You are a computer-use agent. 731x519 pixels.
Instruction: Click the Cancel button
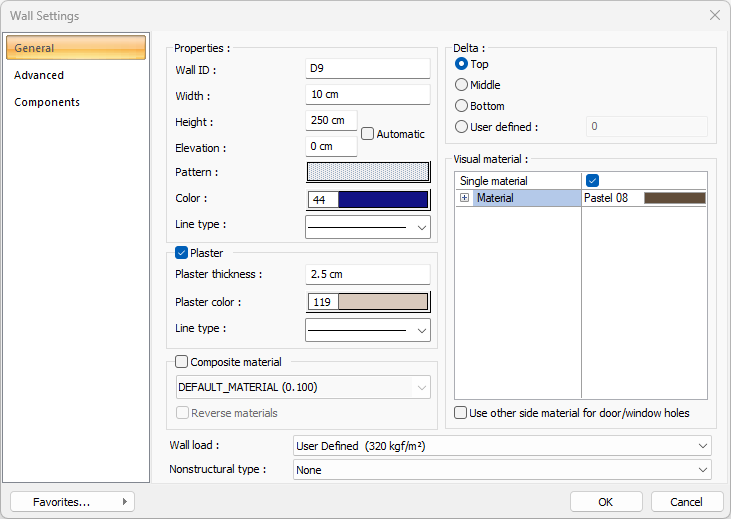click(x=686, y=501)
